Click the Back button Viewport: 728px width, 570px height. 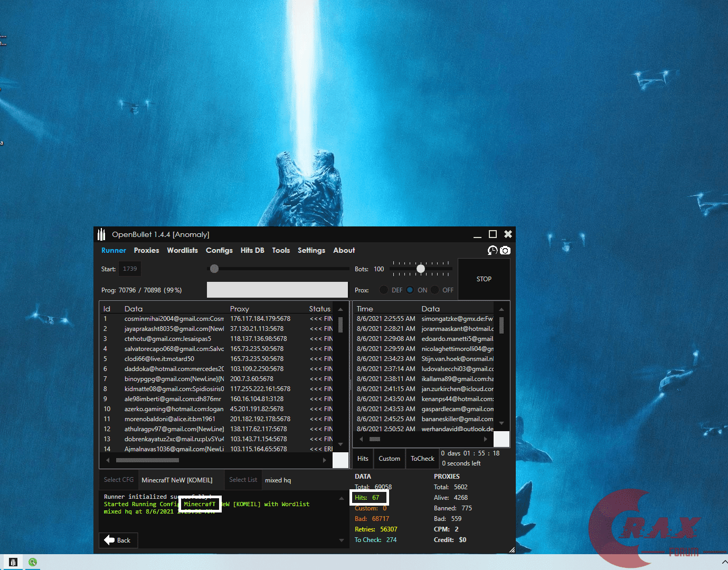pyautogui.click(x=118, y=540)
